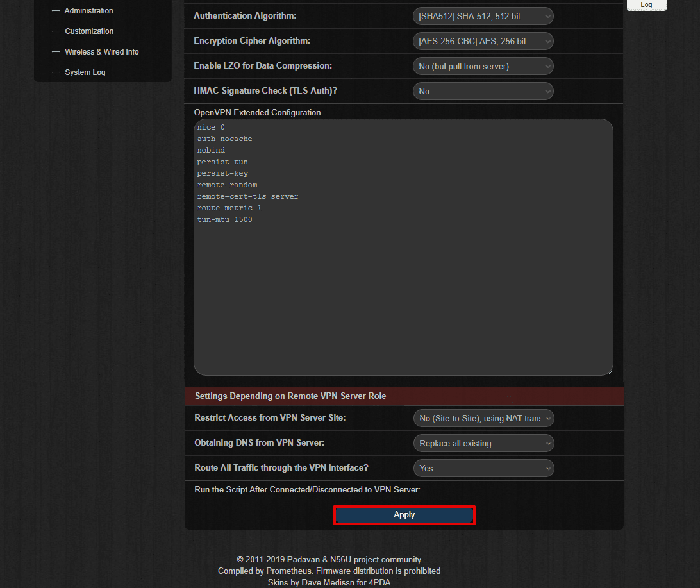Click the chevron on Route All Traffic selector
Screen dimensions: 700x588
point(548,468)
